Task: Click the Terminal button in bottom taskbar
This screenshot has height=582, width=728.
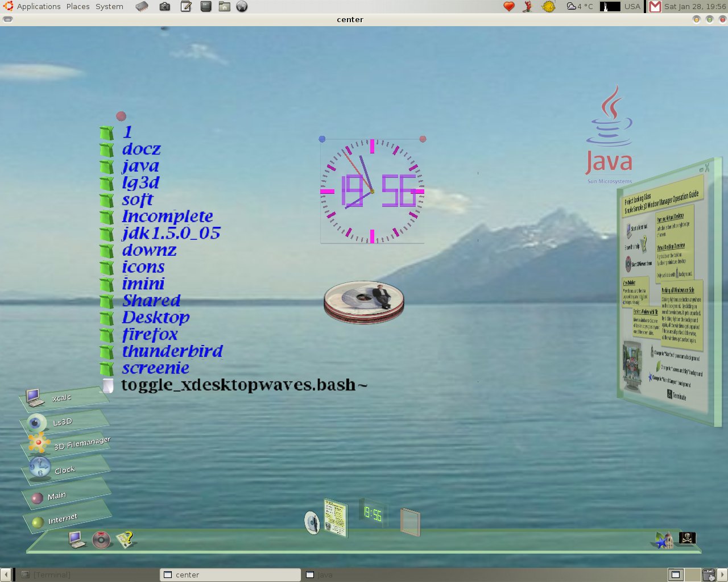Action: [51, 575]
